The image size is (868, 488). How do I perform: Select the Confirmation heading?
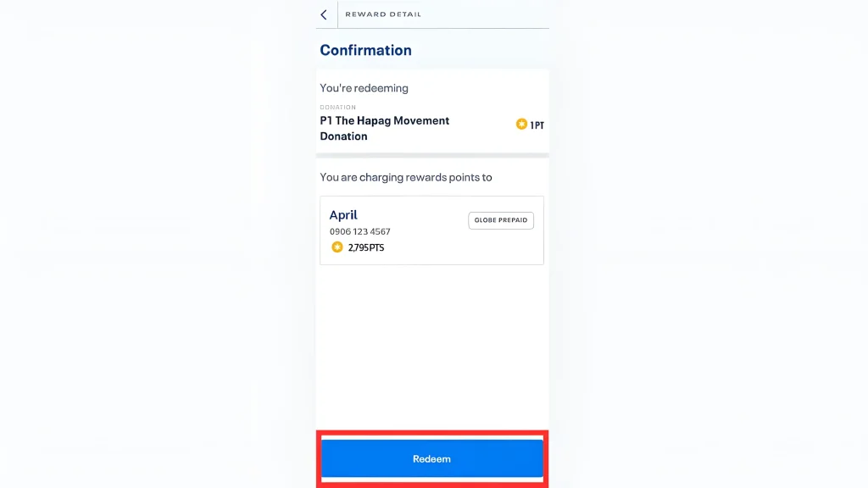[x=365, y=50]
